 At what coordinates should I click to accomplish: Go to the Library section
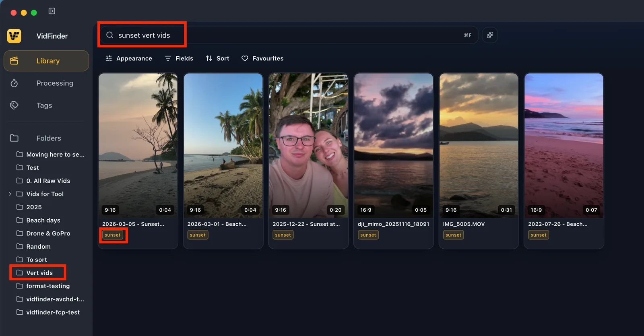pyautogui.click(x=46, y=61)
